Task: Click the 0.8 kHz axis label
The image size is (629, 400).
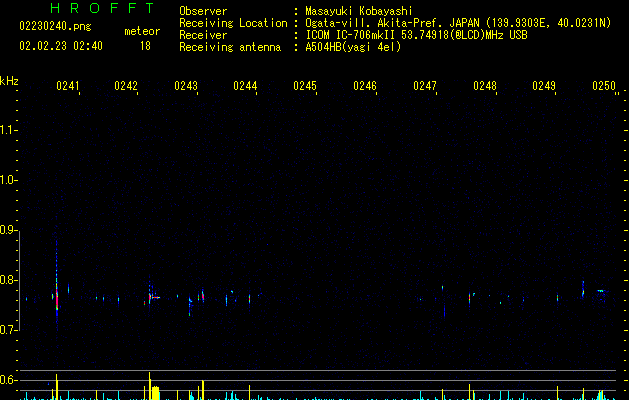Action: click(x=8, y=280)
